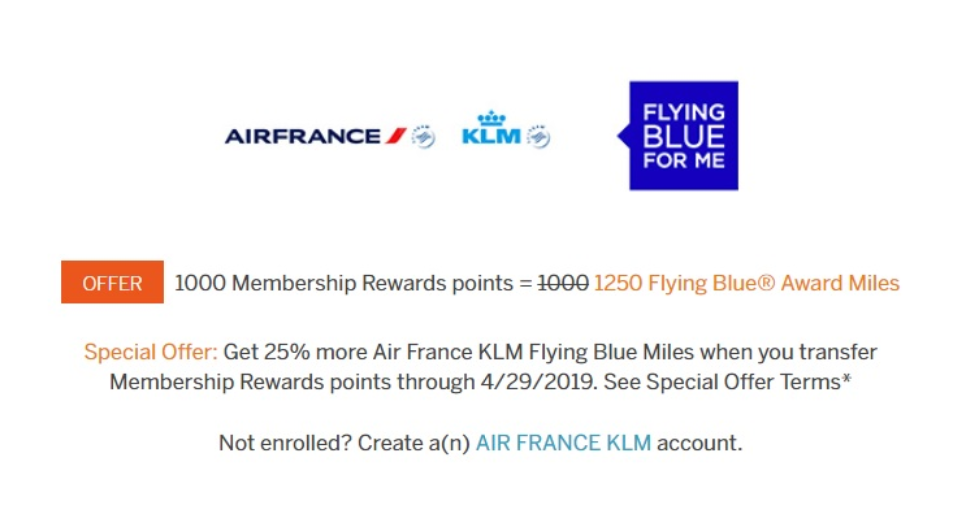Select the 1250 Flying Blue Award Miles text
The image size is (972, 515).
[746, 283]
